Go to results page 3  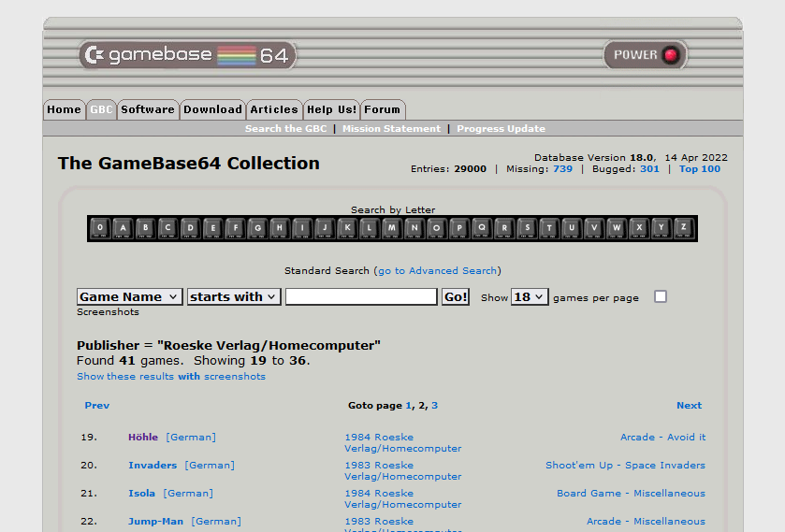click(434, 406)
